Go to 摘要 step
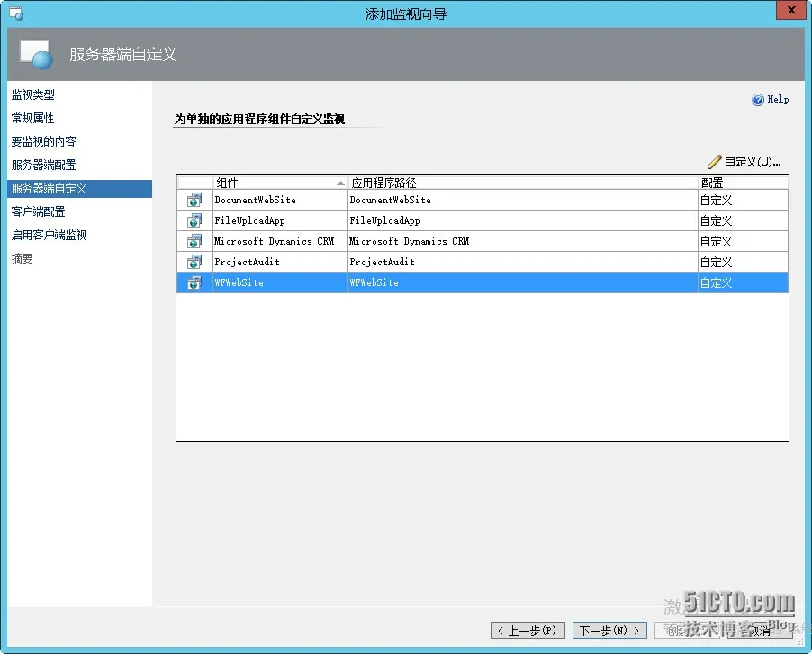This screenshot has height=654, width=812. pos(23,258)
